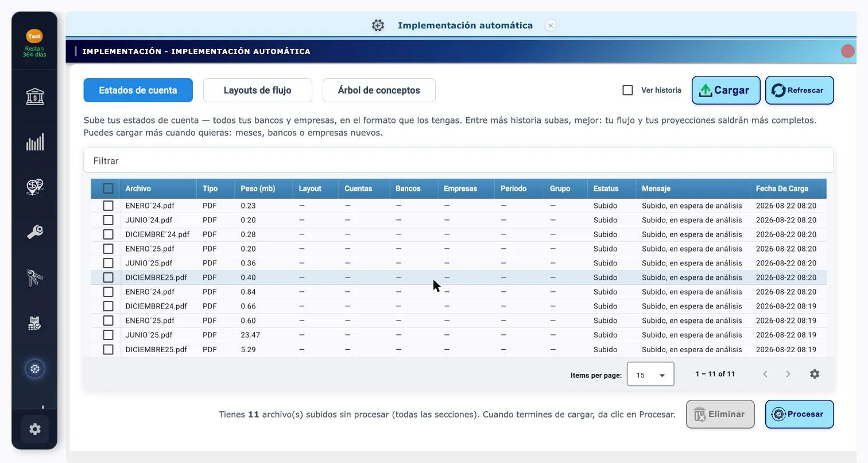The width and height of the screenshot is (868, 463).
Task: Switch to Estados de cuenta tab
Action: (x=138, y=90)
